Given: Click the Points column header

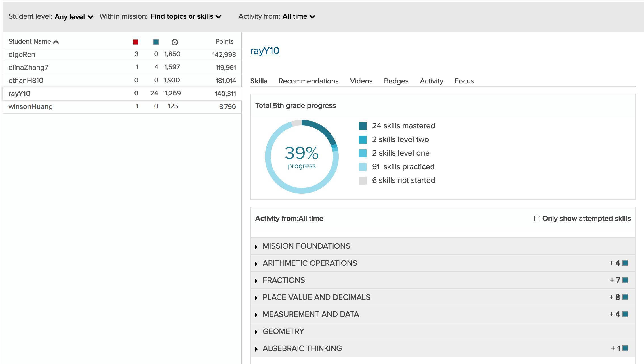Looking at the screenshot, I should [224, 41].
